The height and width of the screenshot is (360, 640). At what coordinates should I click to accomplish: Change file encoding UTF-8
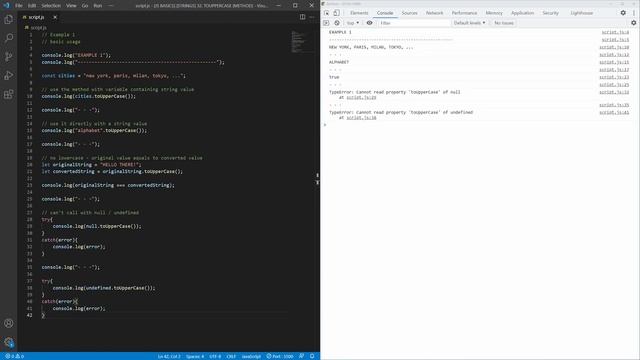click(x=215, y=356)
